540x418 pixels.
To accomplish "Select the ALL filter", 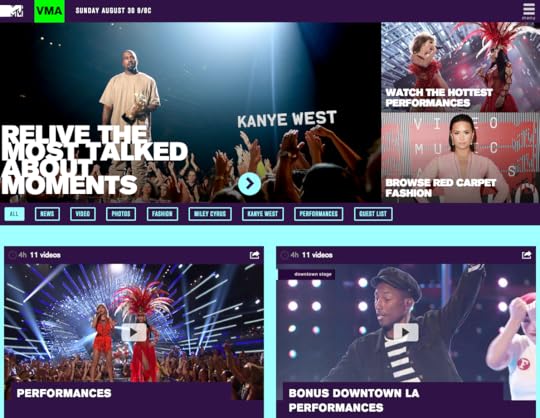I will pyautogui.click(x=14, y=214).
